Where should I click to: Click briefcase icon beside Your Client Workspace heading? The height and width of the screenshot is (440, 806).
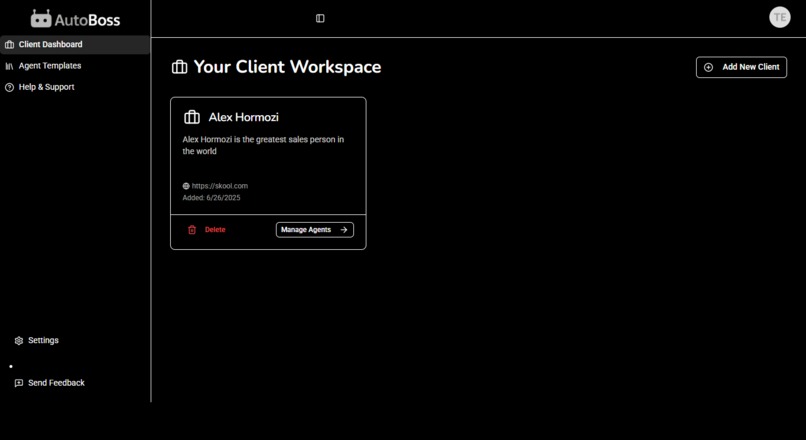tap(179, 67)
